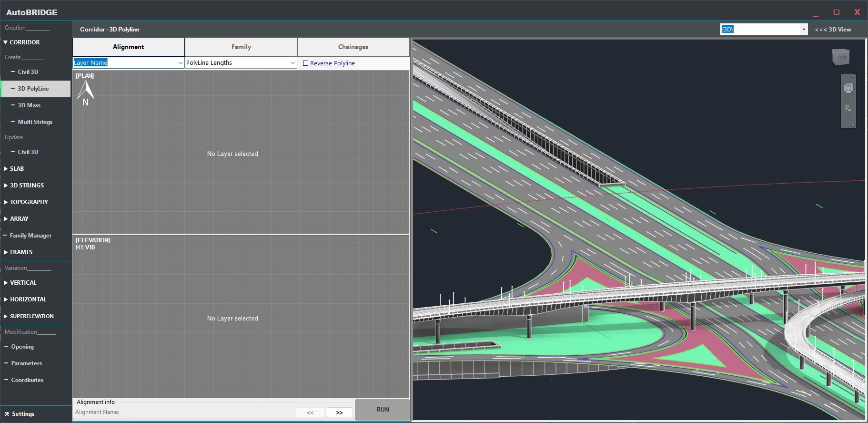Open the Steering Wheel navigation tool

click(848, 89)
